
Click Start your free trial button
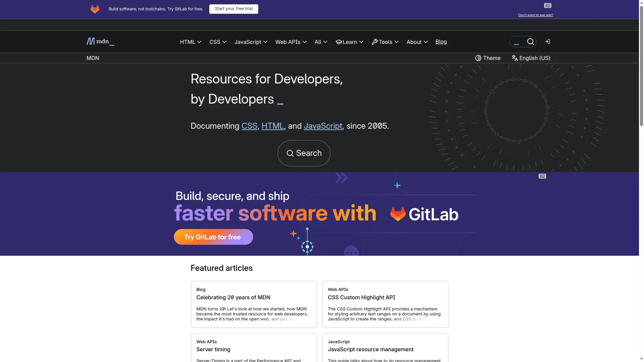pyautogui.click(x=234, y=9)
